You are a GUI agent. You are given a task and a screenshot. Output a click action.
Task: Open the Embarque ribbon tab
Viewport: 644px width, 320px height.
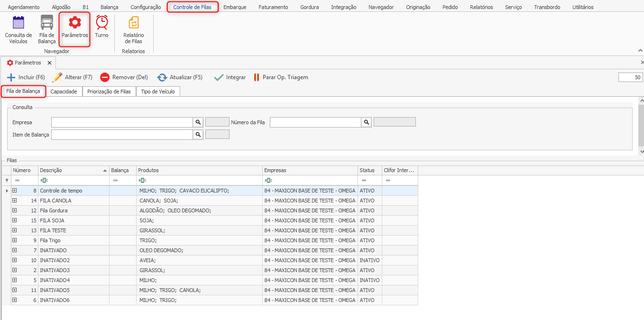tap(235, 7)
